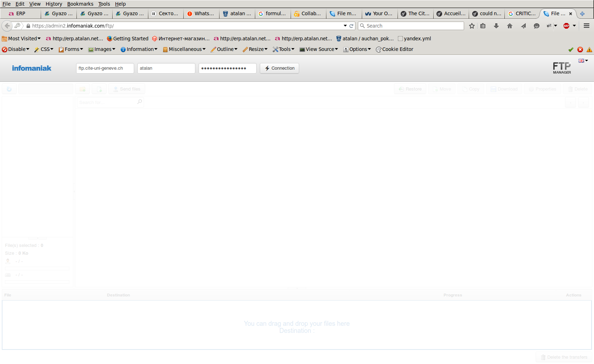Go to the home page icon
Viewport: 594px width, 364px height.
(x=510, y=26)
